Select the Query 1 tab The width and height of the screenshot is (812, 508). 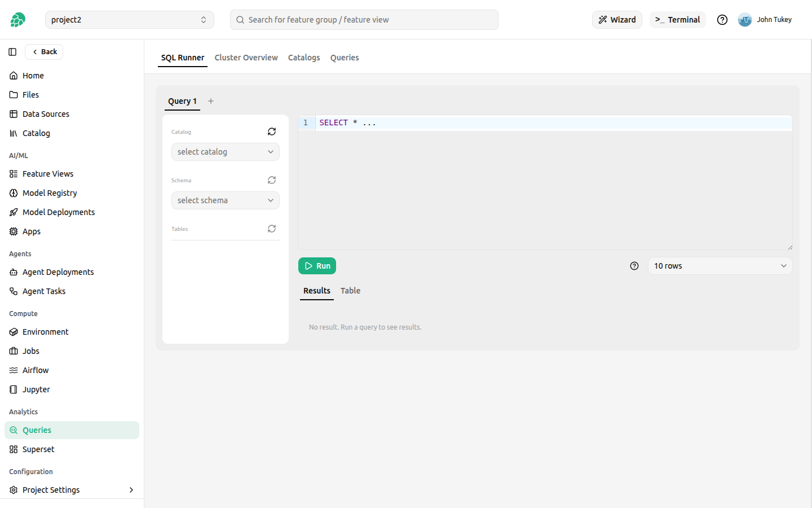pyautogui.click(x=182, y=101)
